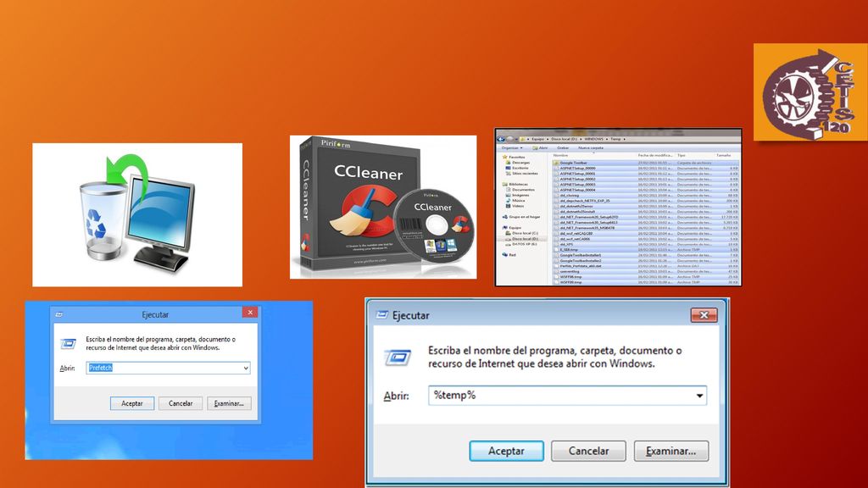Click the Run icon in the Prefetch dialog title bar
Screen dimensions: 868x488
click(59, 314)
